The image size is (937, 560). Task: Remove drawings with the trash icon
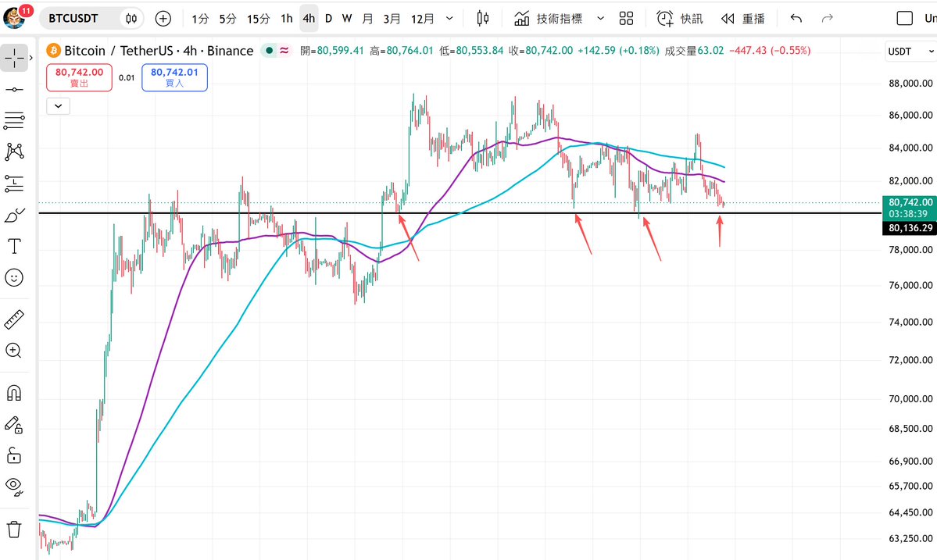[14, 529]
